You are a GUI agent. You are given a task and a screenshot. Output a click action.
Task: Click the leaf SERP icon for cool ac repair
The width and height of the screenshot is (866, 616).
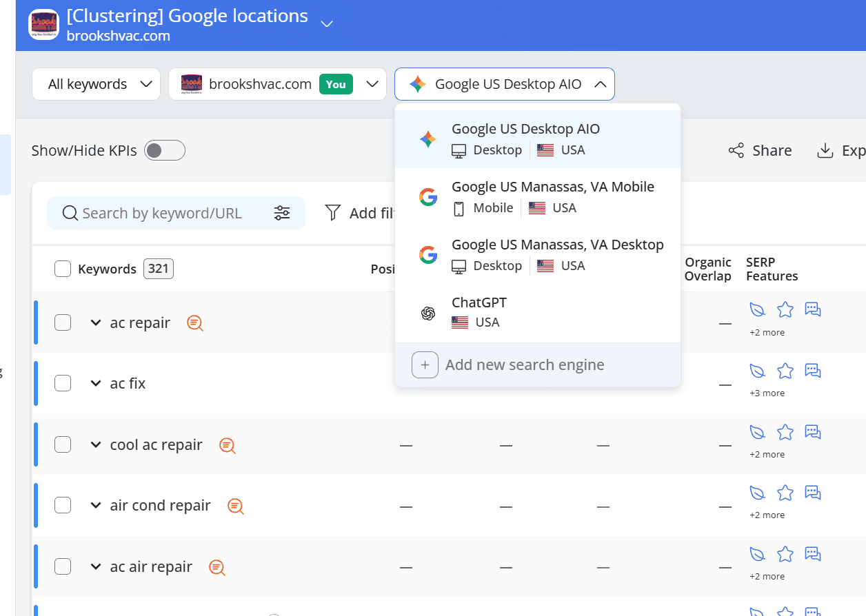pyautogui.click(x=758, y=432)
